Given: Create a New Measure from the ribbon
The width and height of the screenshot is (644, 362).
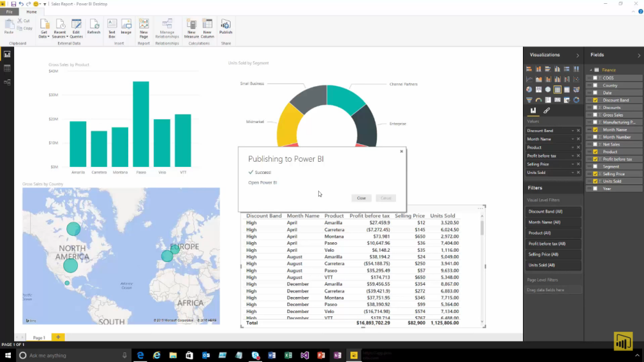Looking at the screenshot, I should pos(191,28).
